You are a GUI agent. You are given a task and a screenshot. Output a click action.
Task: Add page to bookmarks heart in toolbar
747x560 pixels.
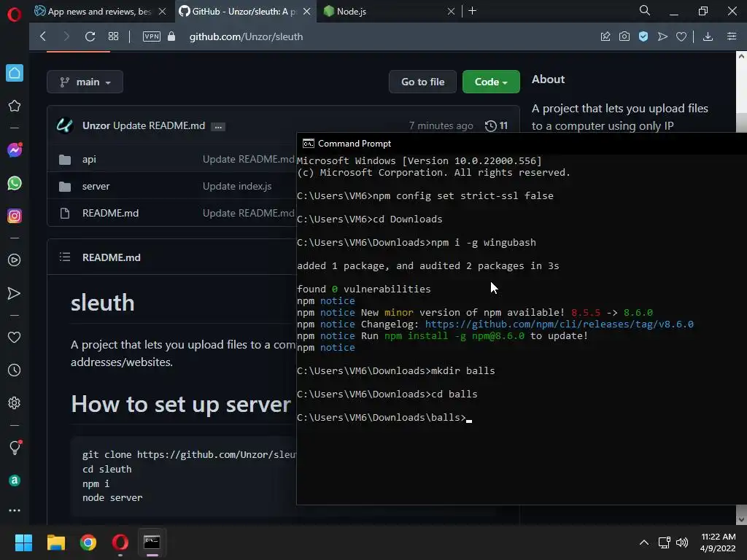(x=681, y=36)
